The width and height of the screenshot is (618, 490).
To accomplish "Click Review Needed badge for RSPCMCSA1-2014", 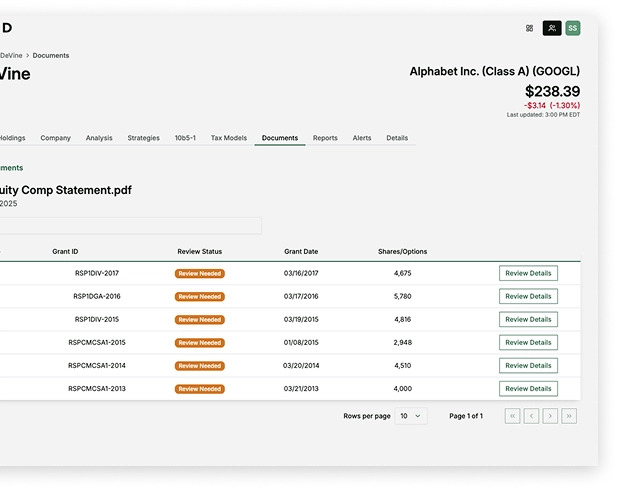I will pos(200,366).
